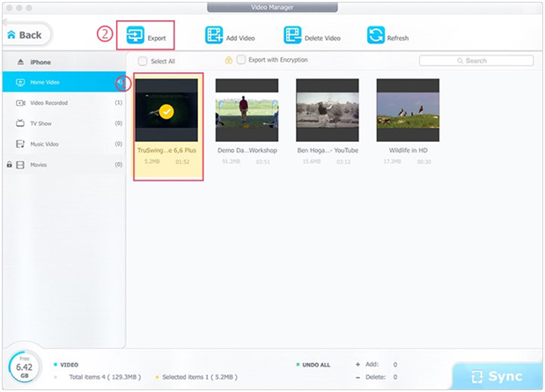Click the yellow lock encryption icon
Screen dimensions: 545x392
(x=228, y=60)
